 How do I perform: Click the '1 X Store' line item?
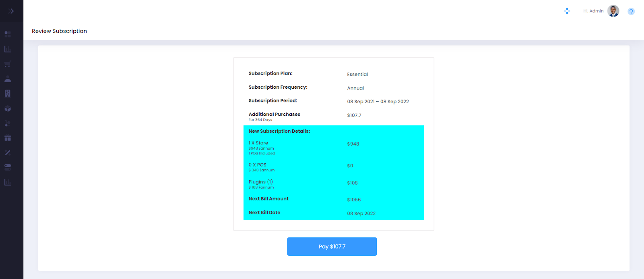(x=258, y=143)
